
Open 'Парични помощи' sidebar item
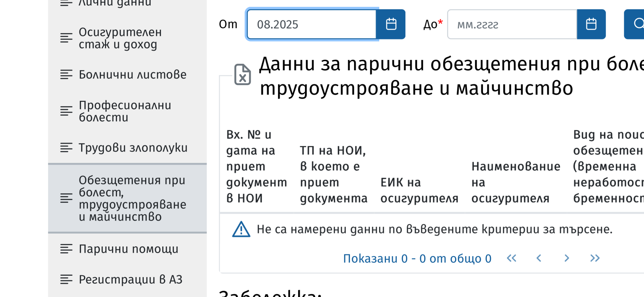(128, 249)
